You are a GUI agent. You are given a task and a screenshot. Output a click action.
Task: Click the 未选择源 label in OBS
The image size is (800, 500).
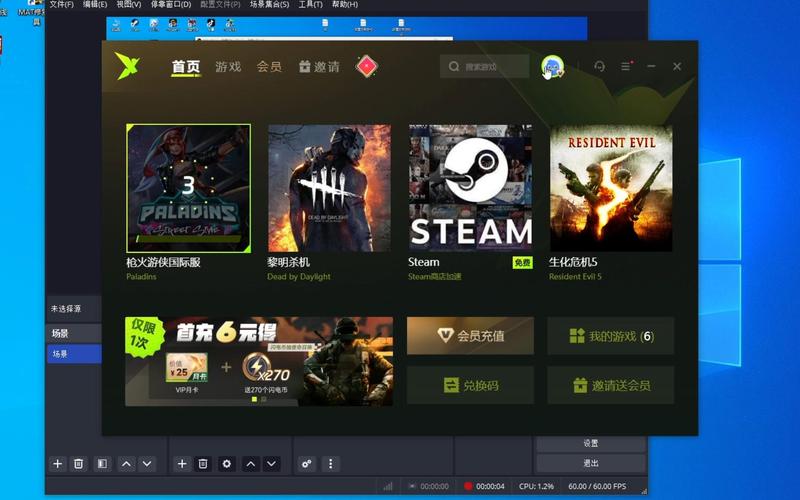click(x=66, y=309)
